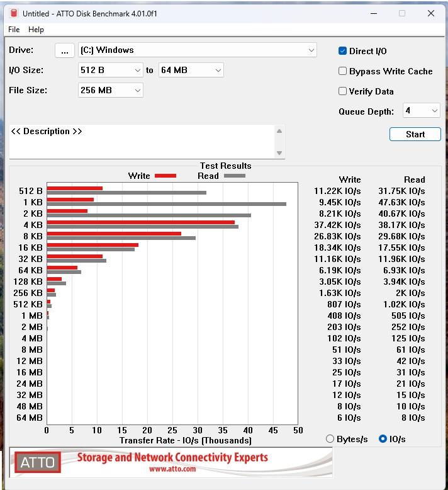Click the 2K IO/s read value
The image size is (448, 490).
[x=410, y=293]
